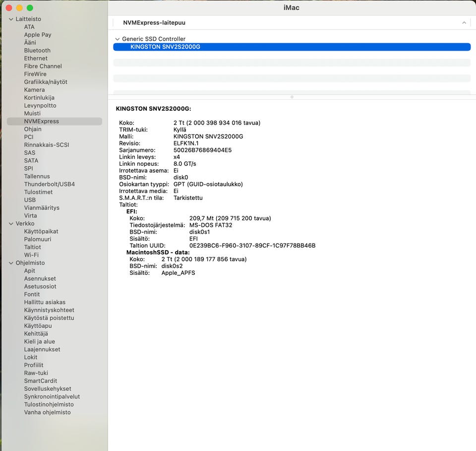
Task: Open ATA in the sidebar
Action: pos(29,27)
